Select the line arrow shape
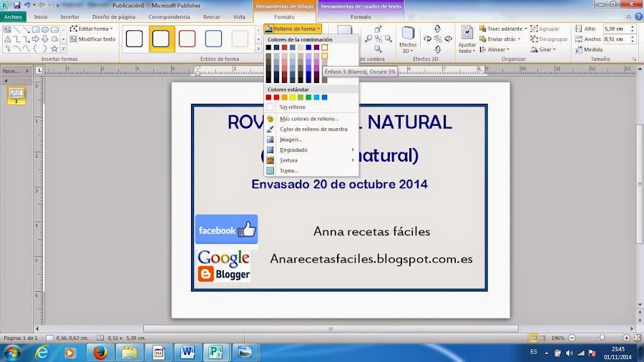Viewport: 644px width, 362px height. point(26,29)
